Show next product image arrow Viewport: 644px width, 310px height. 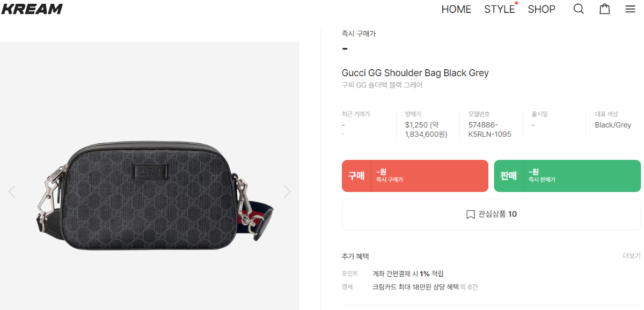tap(287, 191)
